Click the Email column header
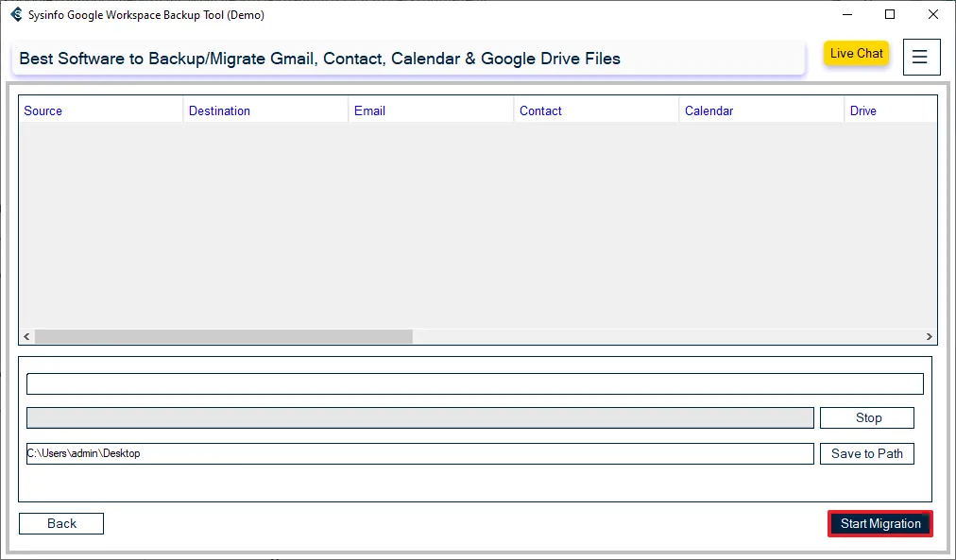This screenshot has width=956, height=560. point(369,110)
